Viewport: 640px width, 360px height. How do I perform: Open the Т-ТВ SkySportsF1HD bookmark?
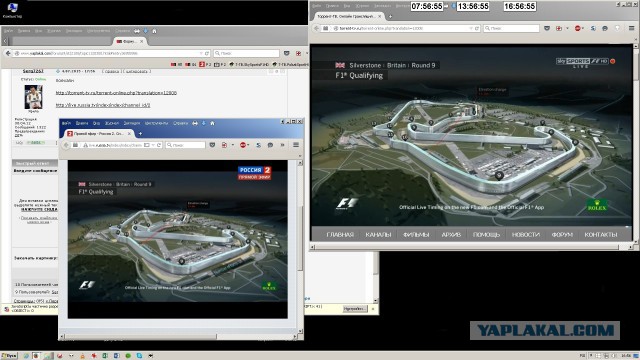(249, 64)
